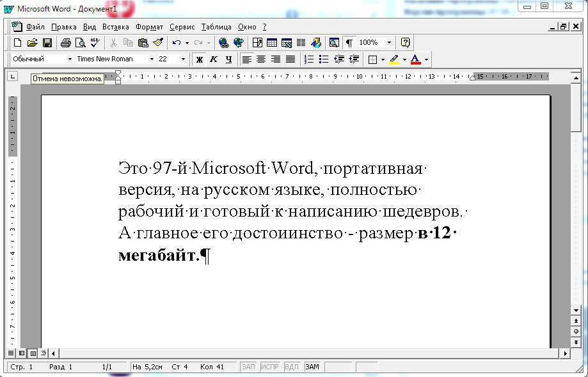Save document with the floppy disk icon
Image resolution: width=588 pixels, height=377 pixels.
47,43
